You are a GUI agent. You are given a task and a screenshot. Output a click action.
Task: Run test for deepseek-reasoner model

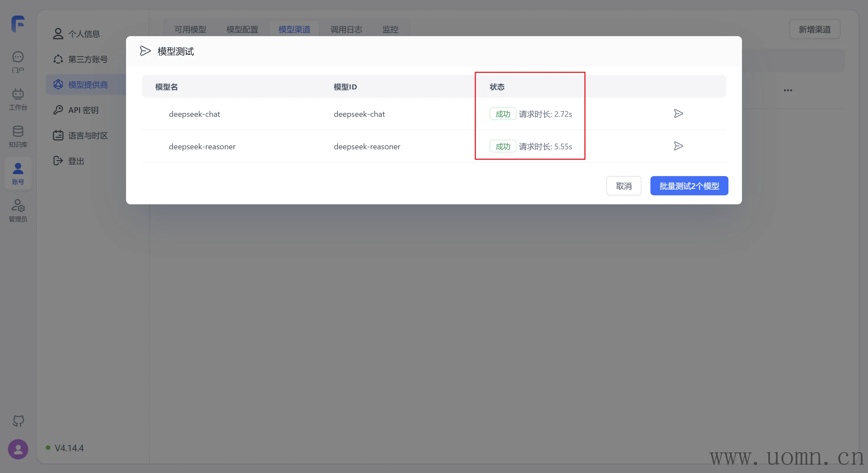tap(678, 146)
